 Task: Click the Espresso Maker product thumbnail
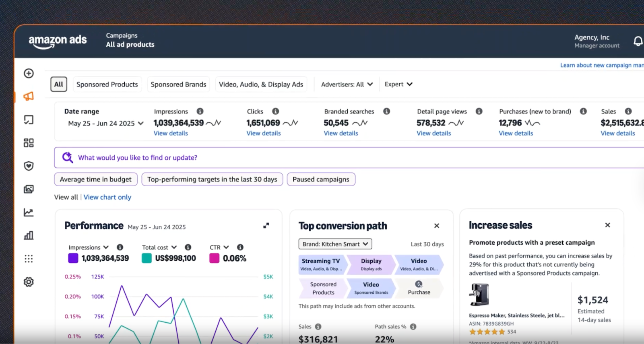[x=479, y=295]
